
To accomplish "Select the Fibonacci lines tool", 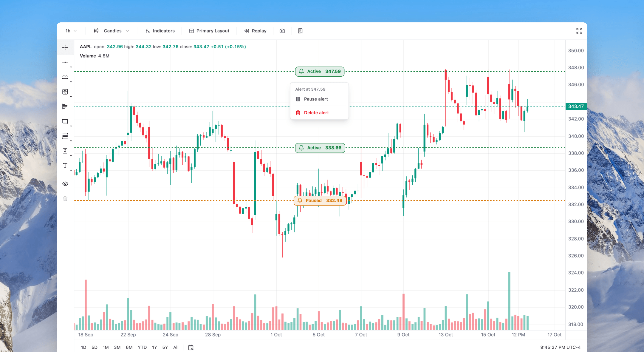I will tap(65, 136).
